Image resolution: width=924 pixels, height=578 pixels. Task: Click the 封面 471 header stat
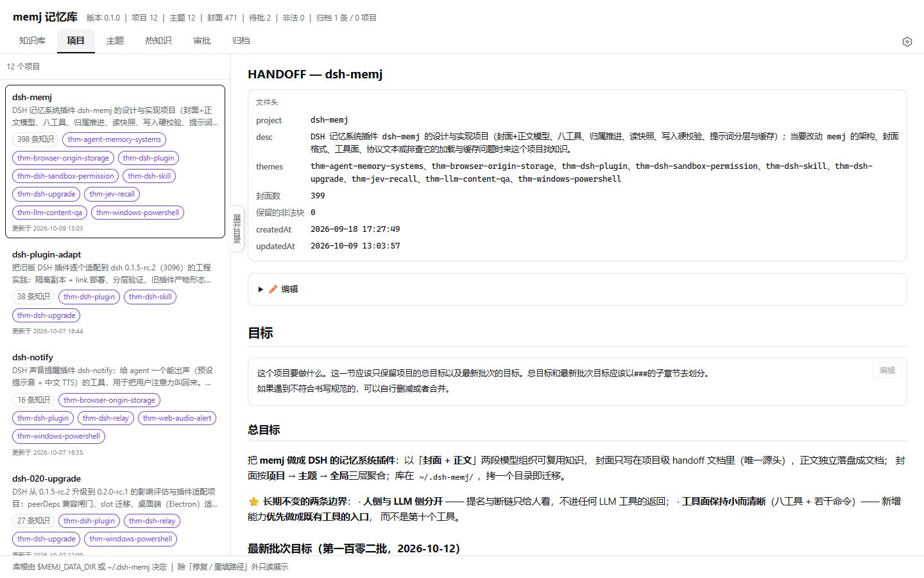(x=222, y=18)
